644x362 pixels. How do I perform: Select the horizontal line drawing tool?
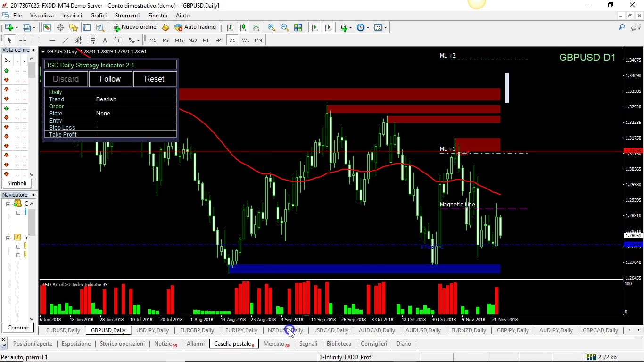[52, 41]
